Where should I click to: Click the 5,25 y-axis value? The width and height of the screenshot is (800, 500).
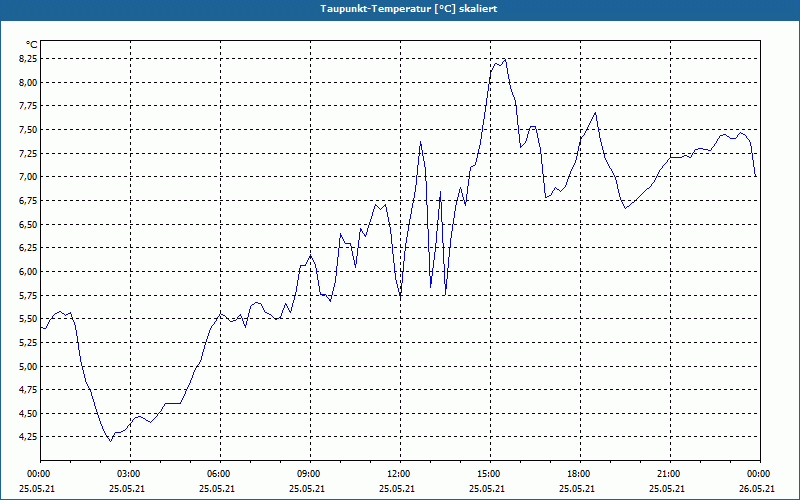(x=29, y=343)
